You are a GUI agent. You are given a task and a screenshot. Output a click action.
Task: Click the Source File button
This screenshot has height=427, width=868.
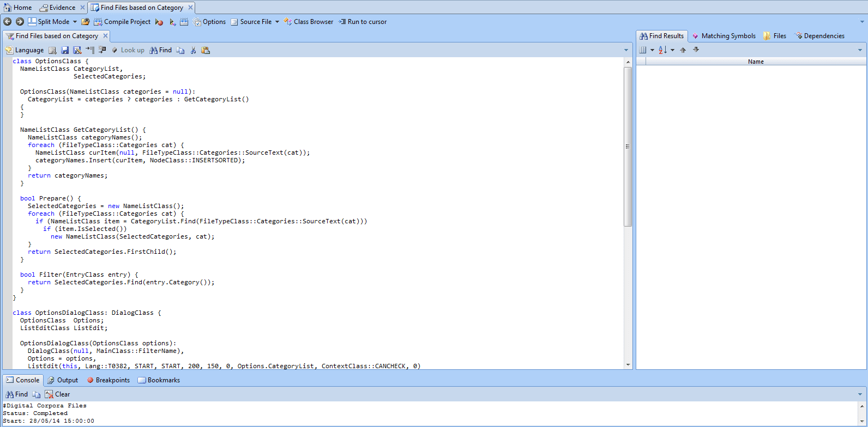[251, 22]
